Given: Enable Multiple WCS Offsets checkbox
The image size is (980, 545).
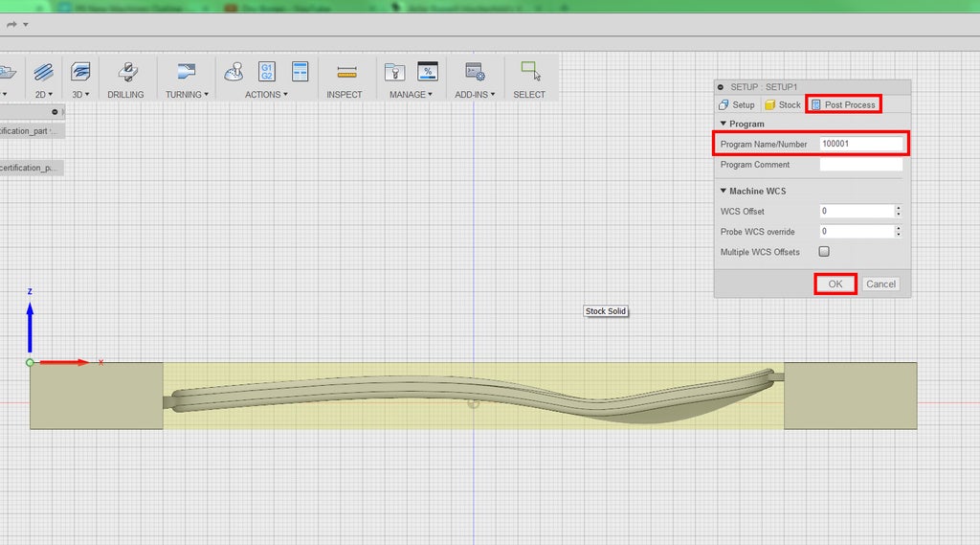Looking at the screenshot, I should coord(824,252).
